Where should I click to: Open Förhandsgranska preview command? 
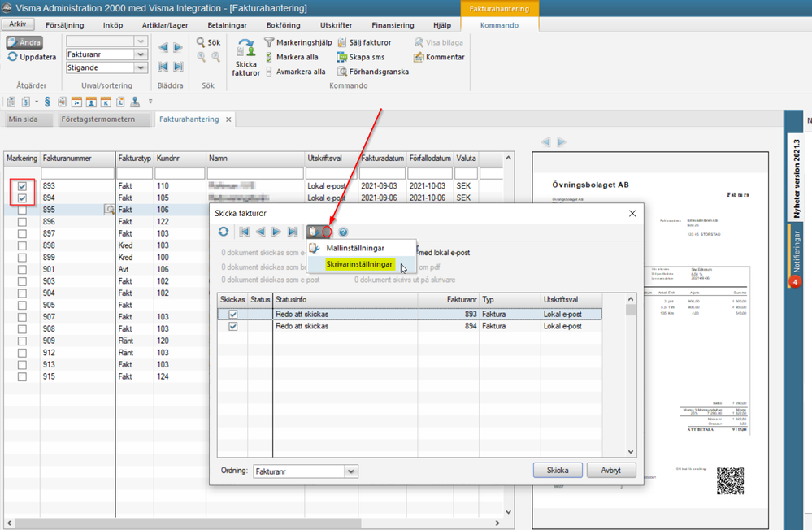coord(373,72)
